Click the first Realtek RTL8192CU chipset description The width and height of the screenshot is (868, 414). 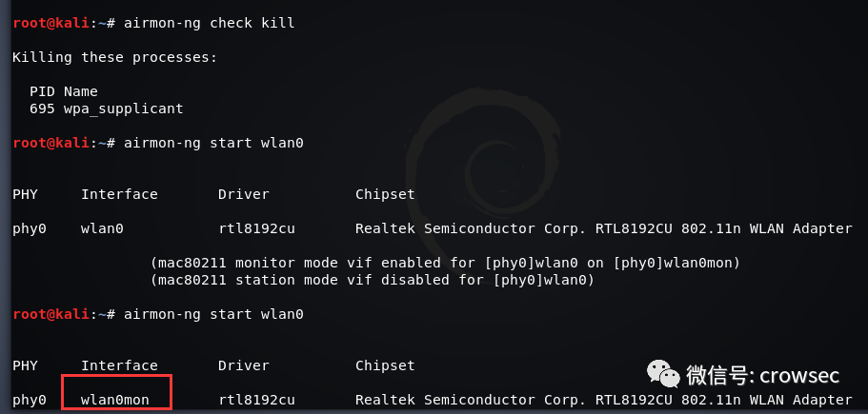pyautogui.click(x=604, y=228)
